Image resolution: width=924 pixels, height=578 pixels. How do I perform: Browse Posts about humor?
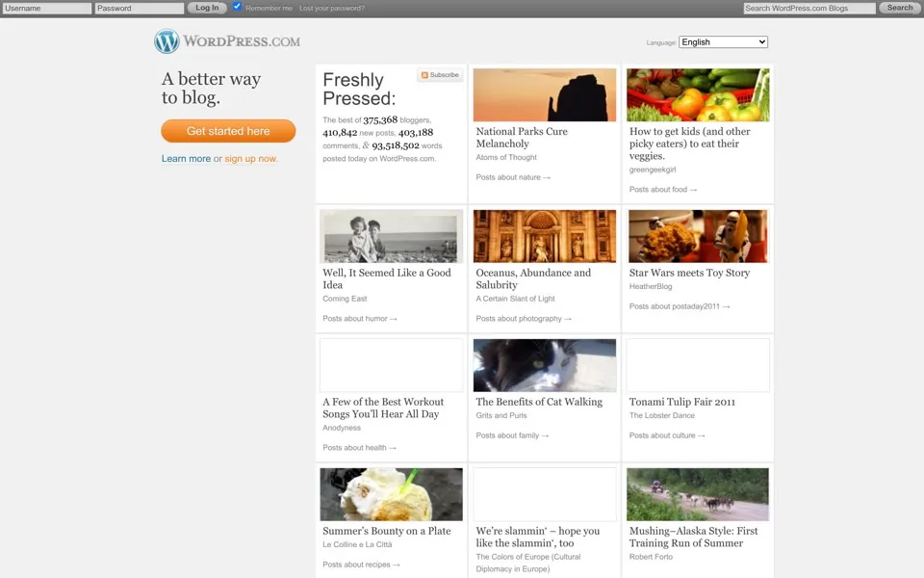click(x=359, y=319)
